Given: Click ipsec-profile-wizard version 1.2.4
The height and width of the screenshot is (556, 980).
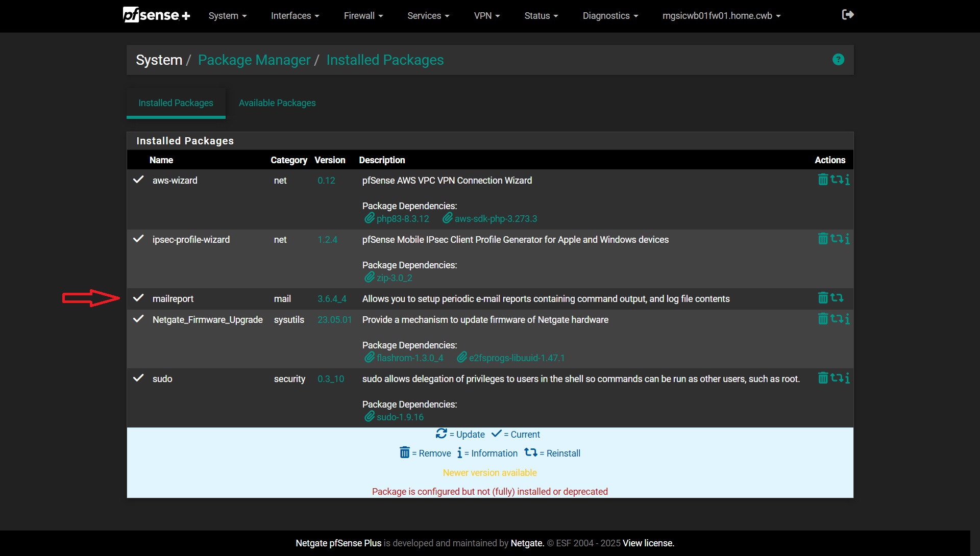Looking at the screenshot, I should (327, 240).
